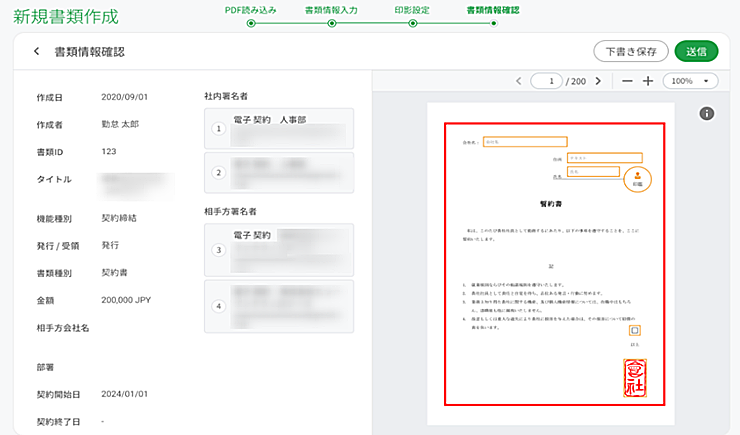Click the 相手方会社名 label
The height and width of the screenshot is (435, 740).
(x=63, y=328)
